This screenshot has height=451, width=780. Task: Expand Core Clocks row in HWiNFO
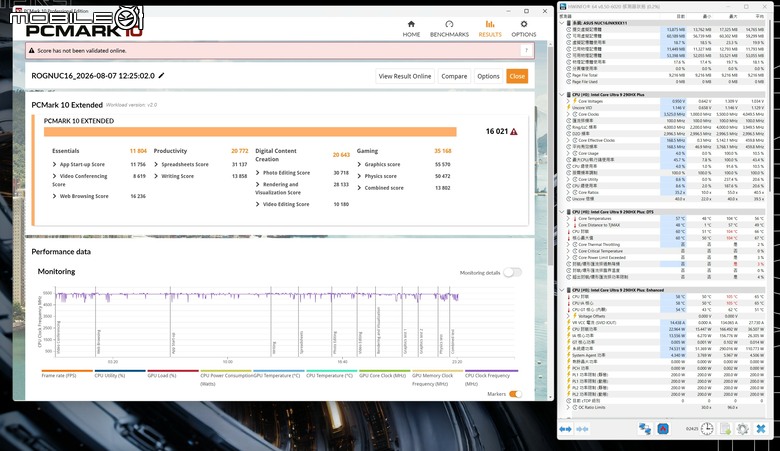pyautogui.click(x=568, y=114)
